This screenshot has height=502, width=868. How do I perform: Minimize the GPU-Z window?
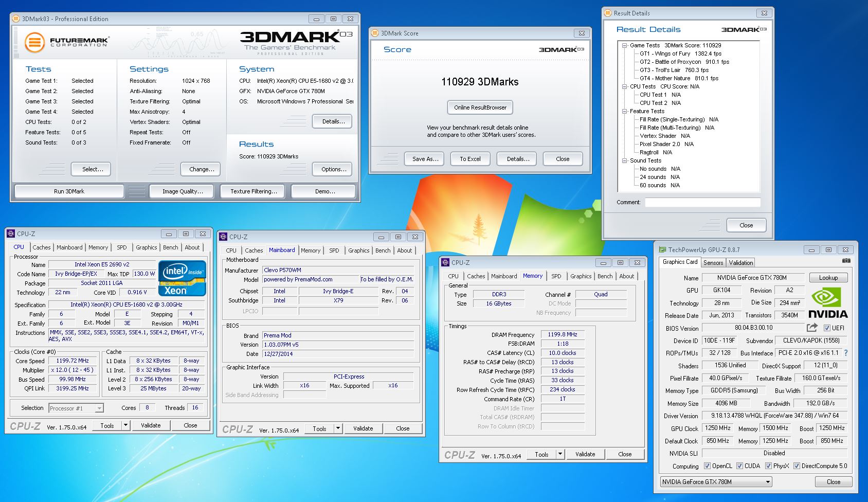[x=812, y=250]
